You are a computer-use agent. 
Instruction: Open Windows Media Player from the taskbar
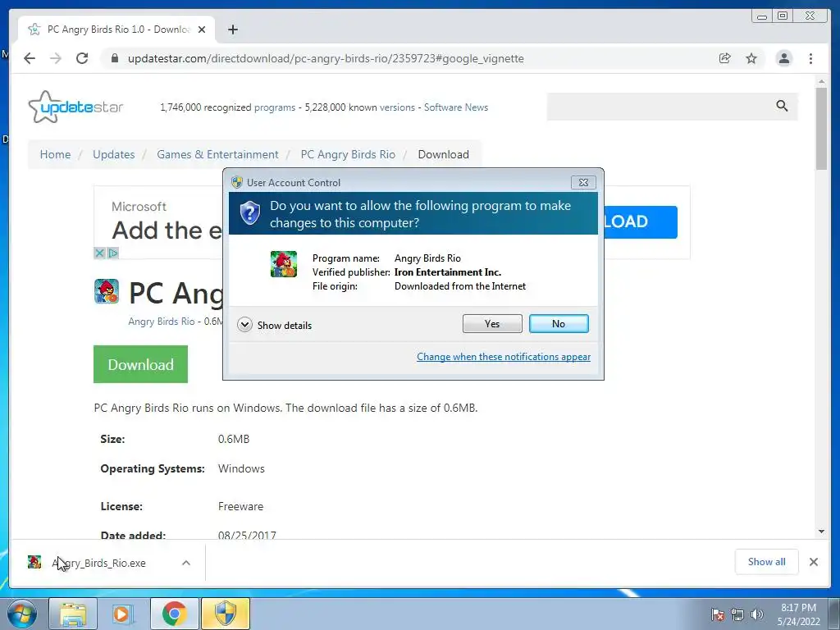coord(123,614)
